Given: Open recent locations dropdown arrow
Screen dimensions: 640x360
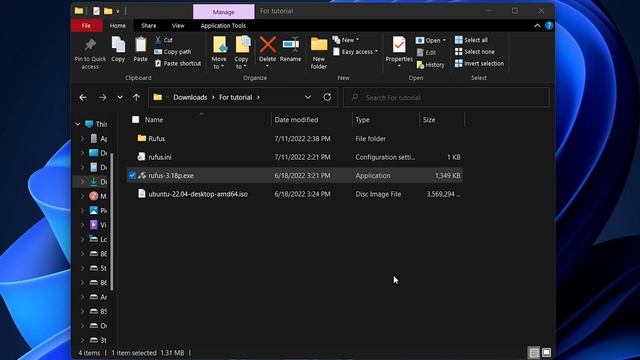Looking at the screenshot, I should [120, 98].
